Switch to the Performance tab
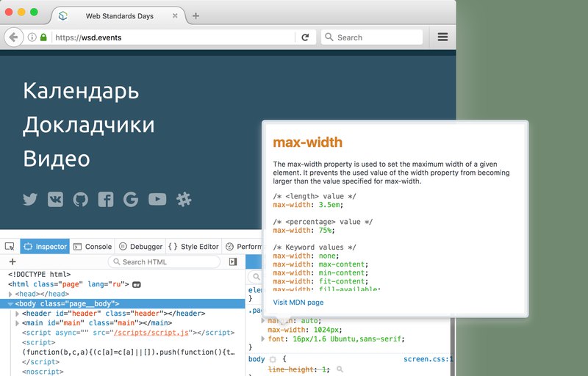Screen dimensions: 588x376 243,247
